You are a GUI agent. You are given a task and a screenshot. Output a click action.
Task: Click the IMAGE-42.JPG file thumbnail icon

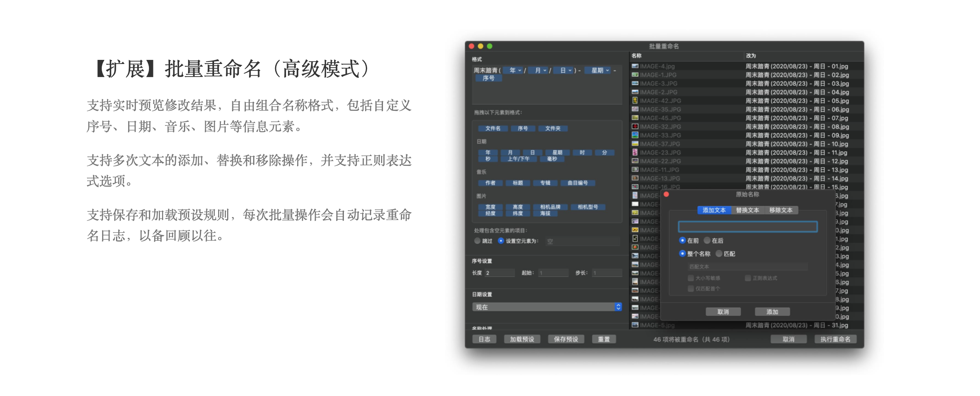[634, 101]
